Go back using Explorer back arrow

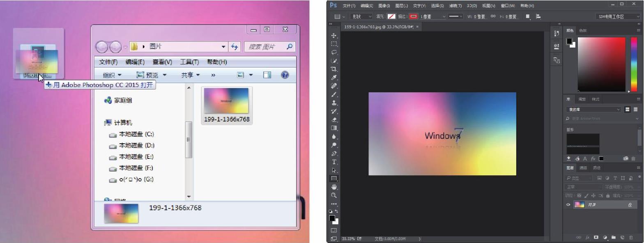102,47
